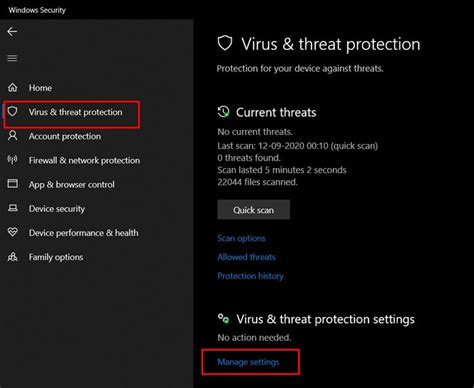Click the App & browser control window icon
Viewport: 474px width, 388px height.
(x=13, y=184)
